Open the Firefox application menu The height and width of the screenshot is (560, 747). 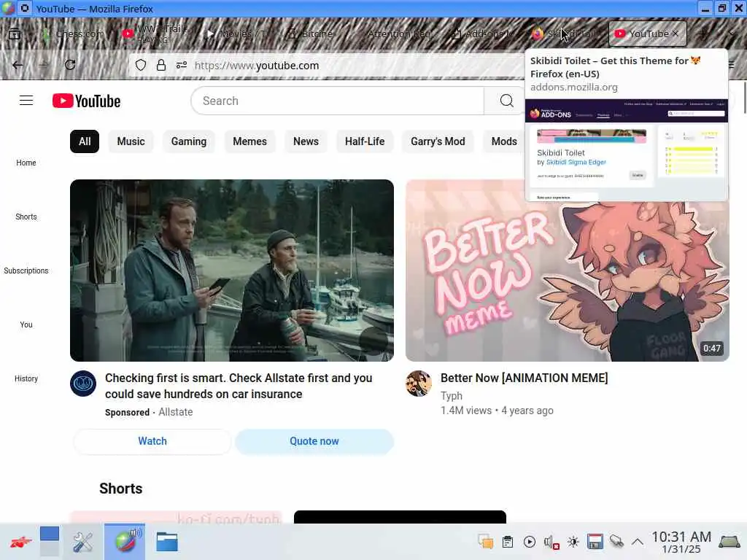pos(732,65)
